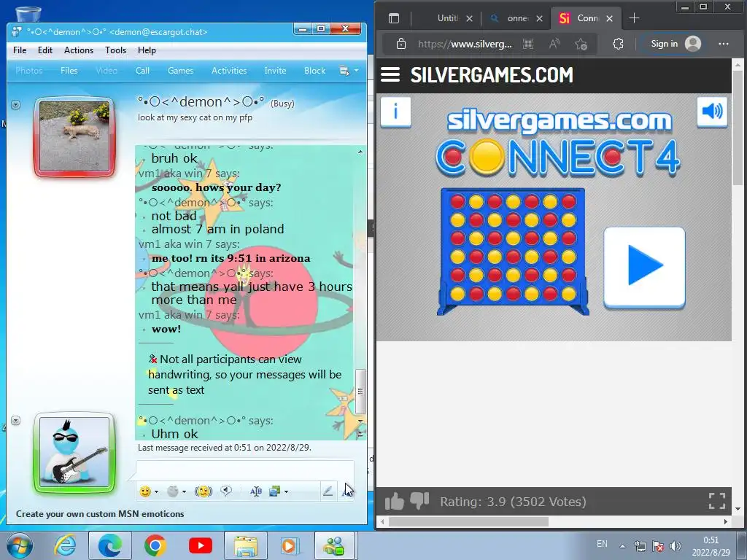Screen dimensions: 747x560
Task: Click the chat history scrollbar thumb
Action: click(x=360, y=392)
